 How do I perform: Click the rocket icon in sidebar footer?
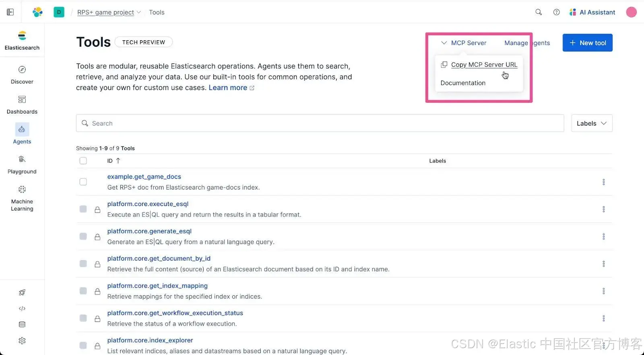22,293
